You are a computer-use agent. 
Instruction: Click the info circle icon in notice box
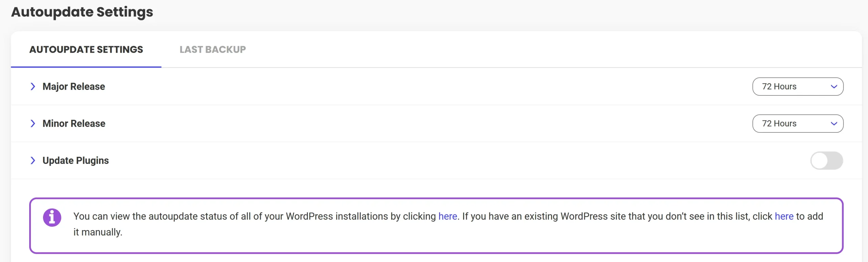(x=52, y=217)
